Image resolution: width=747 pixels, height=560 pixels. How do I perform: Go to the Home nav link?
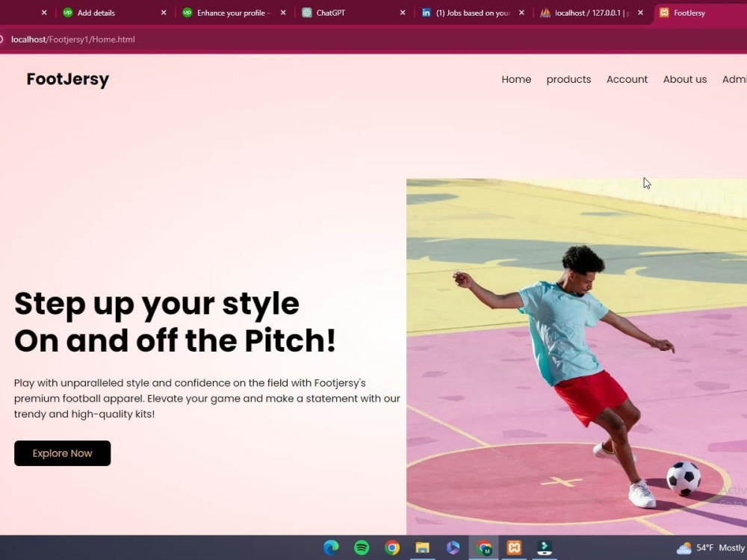coord(516,80)
